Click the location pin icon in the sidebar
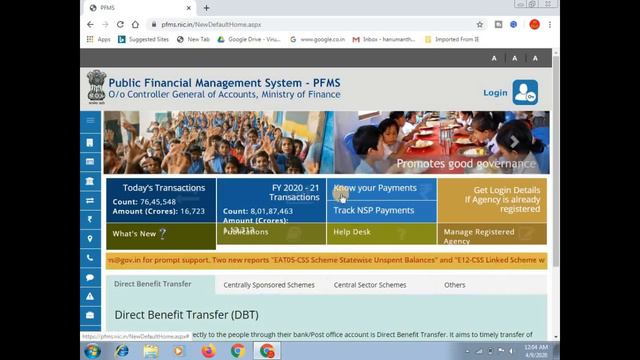 coord(90,238)
